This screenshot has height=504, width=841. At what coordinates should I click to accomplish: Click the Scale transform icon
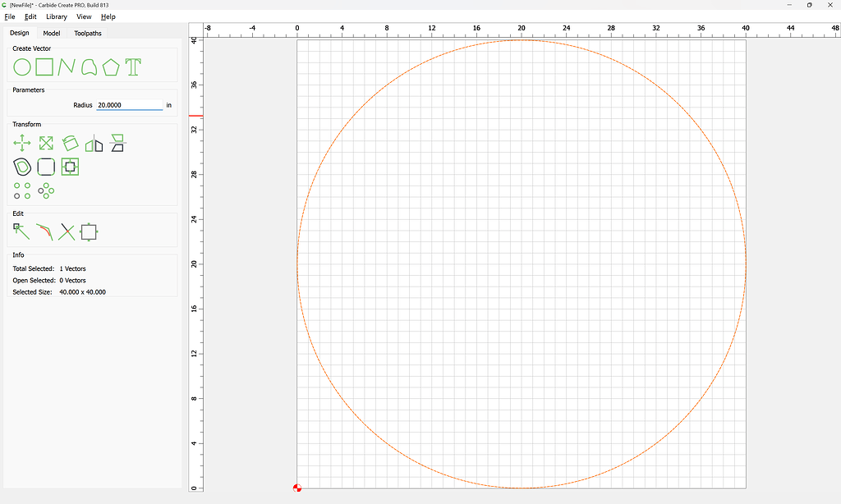point(46,143)
